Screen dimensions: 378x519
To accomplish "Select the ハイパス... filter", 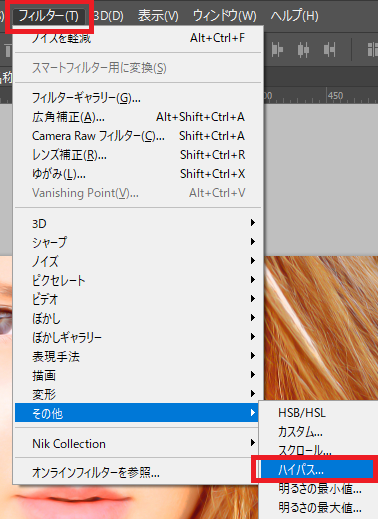I will (317, 470).
